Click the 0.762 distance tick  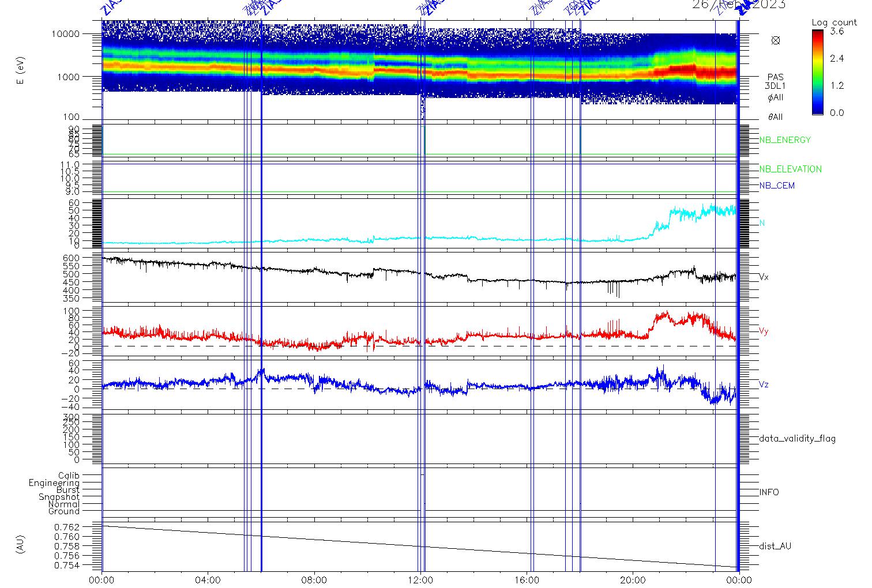click(67, 527)
